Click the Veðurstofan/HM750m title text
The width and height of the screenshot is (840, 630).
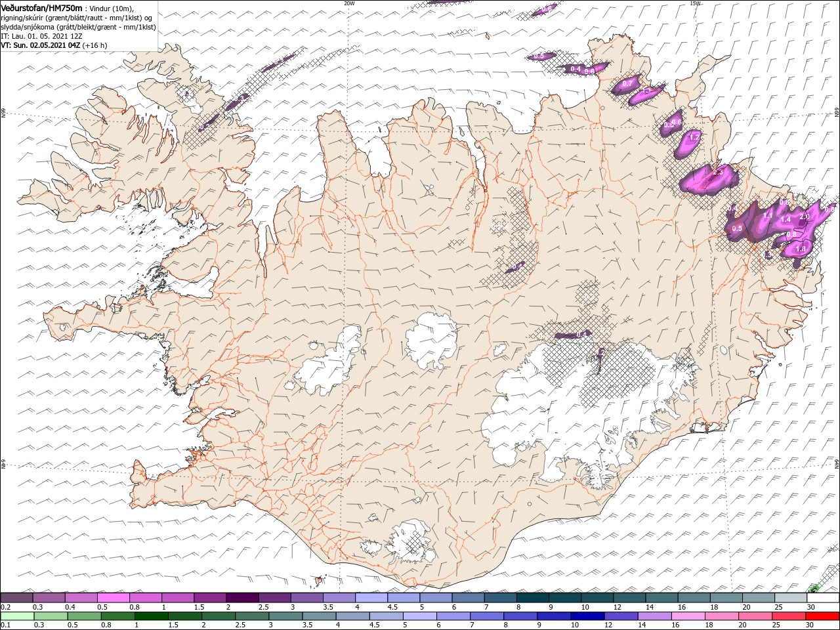(x=42, y=7)
